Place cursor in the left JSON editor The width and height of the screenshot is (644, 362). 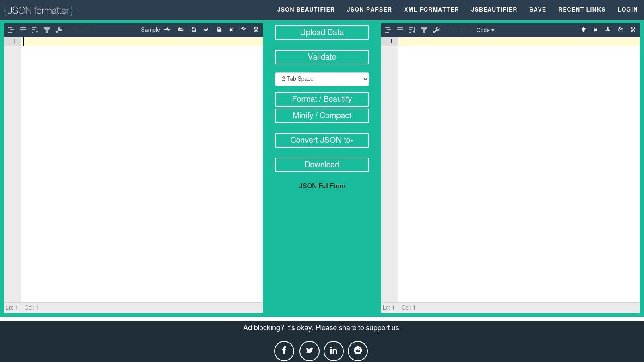point(121,121)
